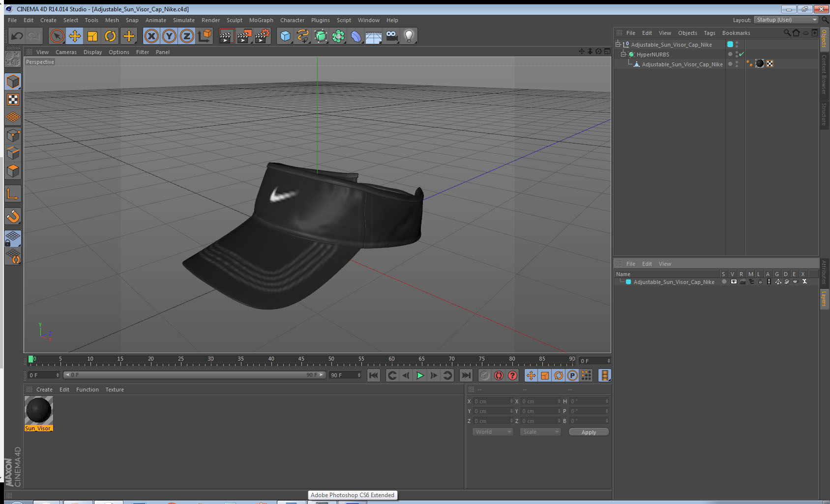830x504 pixels.
Task: Open the MoGraph menu
Action: pos(261,20)
